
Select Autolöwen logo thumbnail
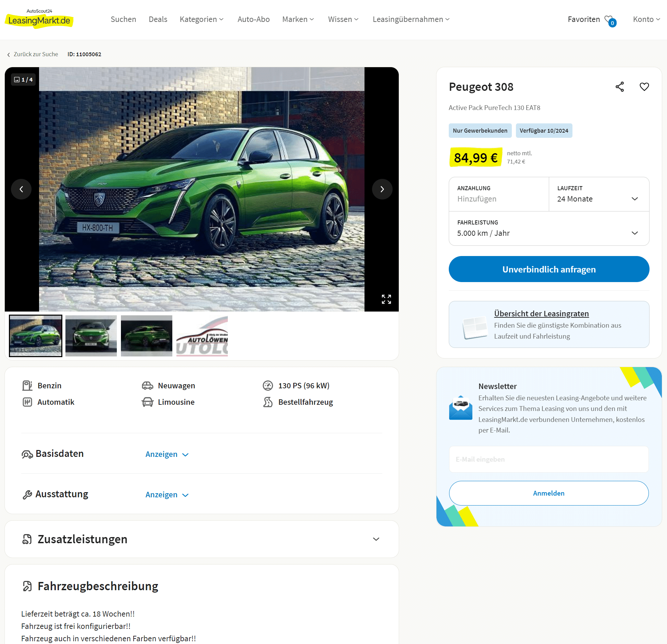[202, 336]
